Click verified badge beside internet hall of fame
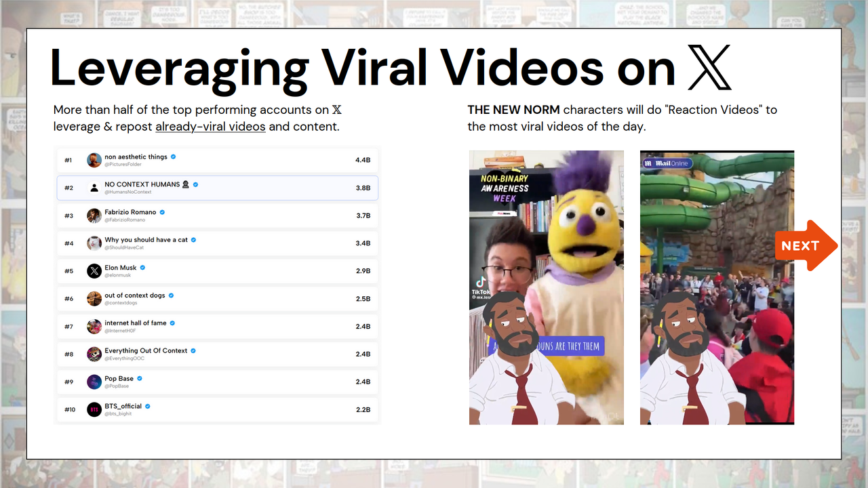The image size is (868, 488). pos(172,323)
